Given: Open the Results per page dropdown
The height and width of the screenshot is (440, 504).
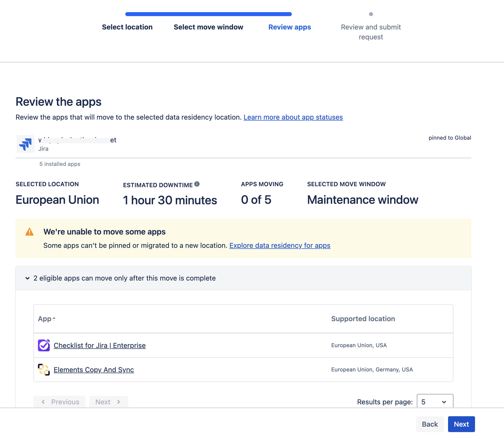Looking at the screenshot, I should point(435,402).
